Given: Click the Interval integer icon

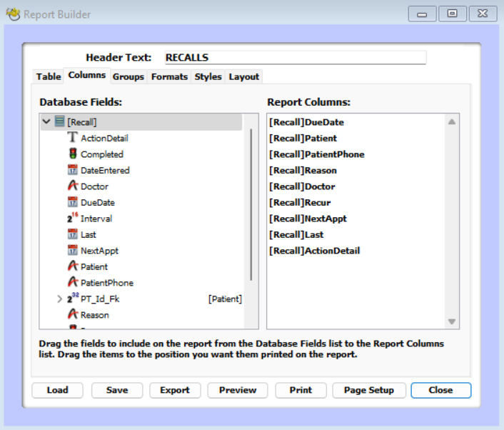Looking at the screenshot, I should point(73,218).
